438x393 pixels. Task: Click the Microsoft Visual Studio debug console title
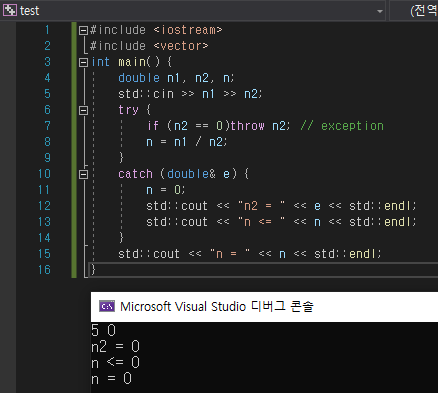pos(217,306)
